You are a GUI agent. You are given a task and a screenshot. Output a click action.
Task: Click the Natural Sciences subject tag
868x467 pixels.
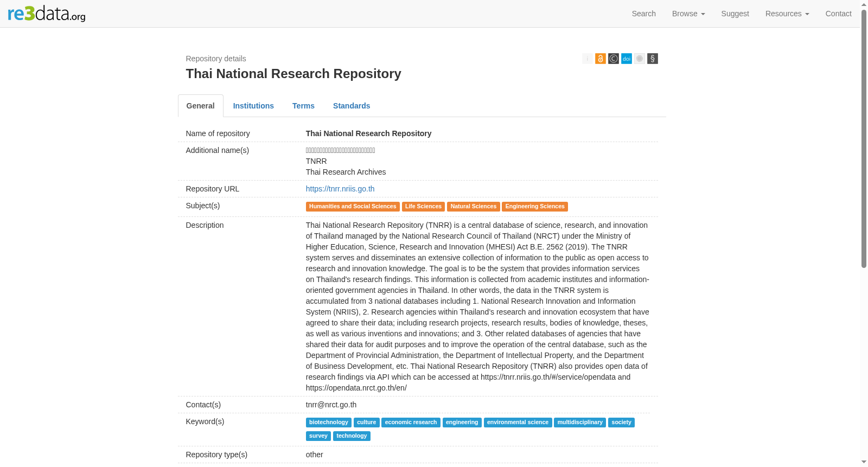[x=474, y=207]
